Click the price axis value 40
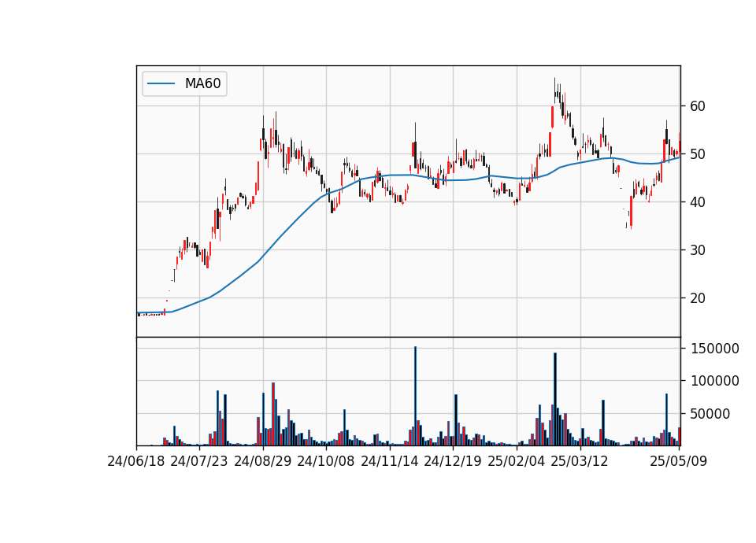756x543 pixels. tap(698, 202)
